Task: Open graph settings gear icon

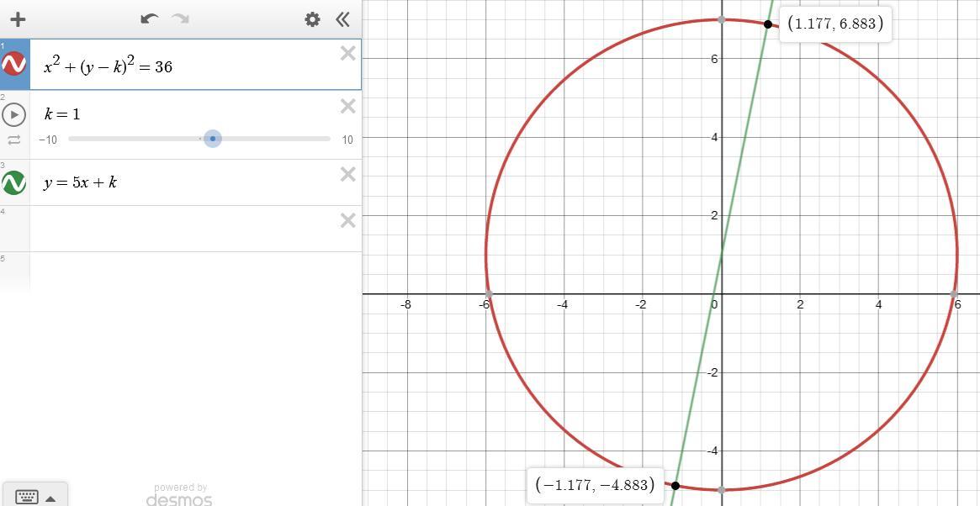Action: click(312, 19)
